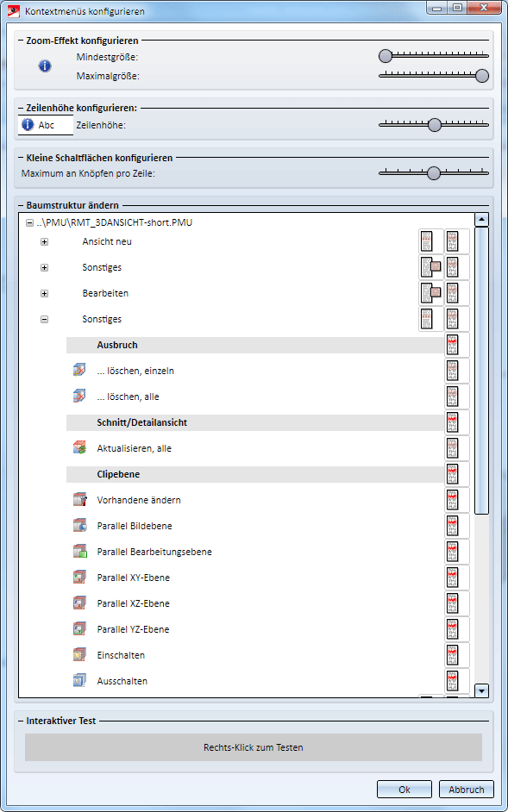Expand the collapsed 'Sonstiges' tree node
Screen dimensions: 508x812
pyautogui.click(x=45, y=268)
